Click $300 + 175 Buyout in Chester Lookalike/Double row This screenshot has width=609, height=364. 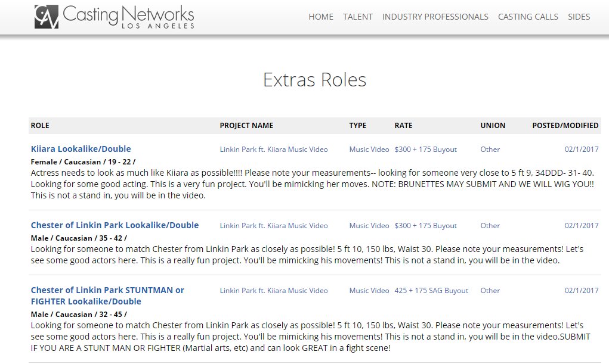click(426, 226)
